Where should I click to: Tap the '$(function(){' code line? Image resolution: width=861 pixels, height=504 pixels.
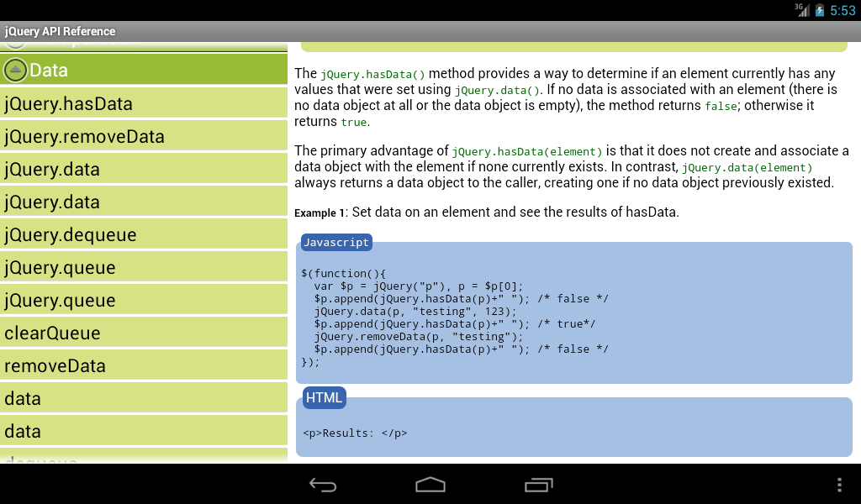tap(344, 273)
